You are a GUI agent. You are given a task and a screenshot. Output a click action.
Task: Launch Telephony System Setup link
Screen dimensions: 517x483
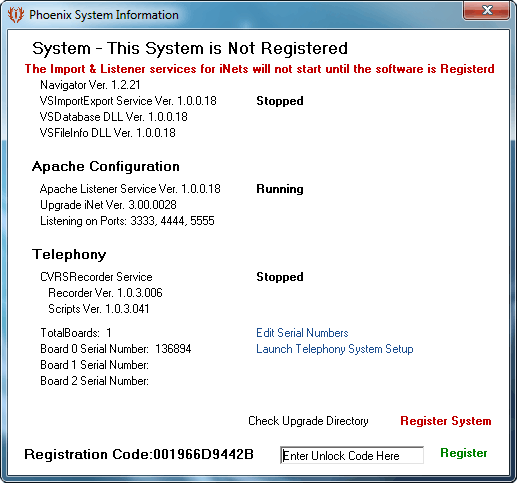click(x=335, y=349)
